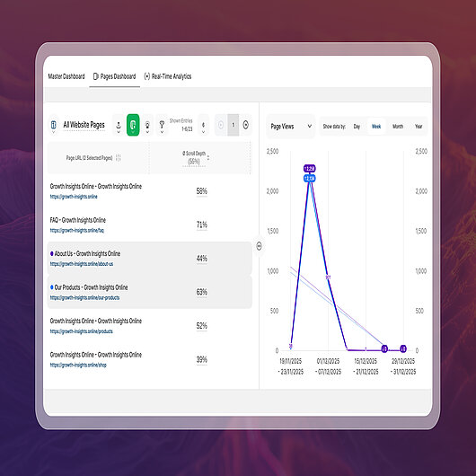Click the purple peak data label on the chart
The image size is (476, 476).
310,169
